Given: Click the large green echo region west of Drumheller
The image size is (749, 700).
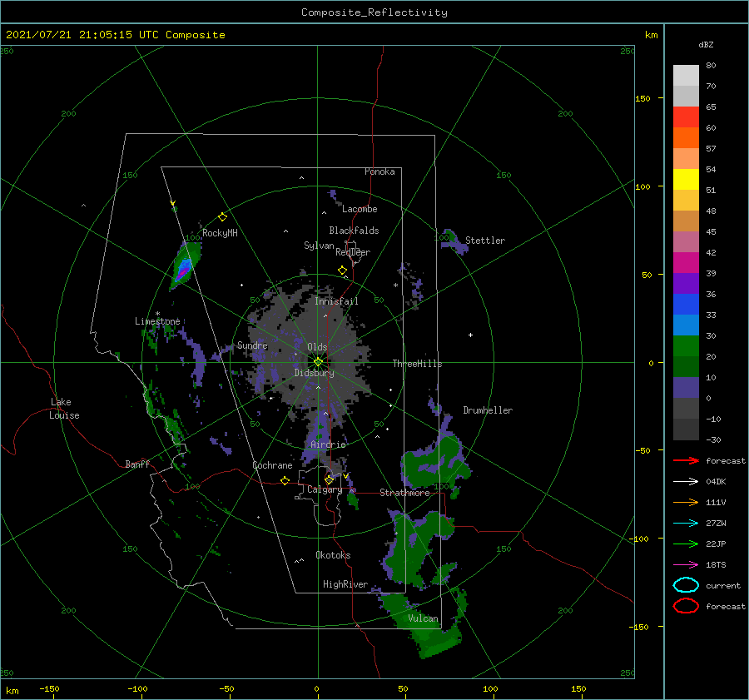Looking at the screenshot, I should [x=434, y=464].
